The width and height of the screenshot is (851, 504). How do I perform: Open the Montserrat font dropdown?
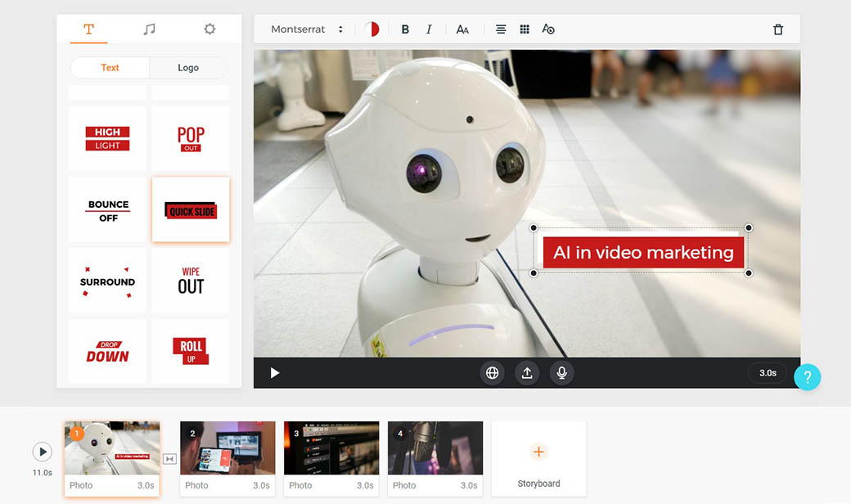coord(307,29)
